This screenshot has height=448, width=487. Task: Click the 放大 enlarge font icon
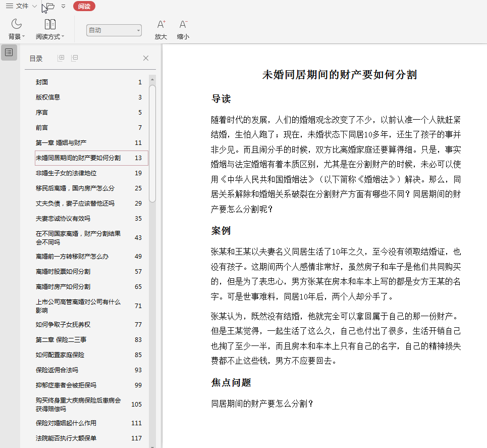pyautogui.click(x=161, y=24)
